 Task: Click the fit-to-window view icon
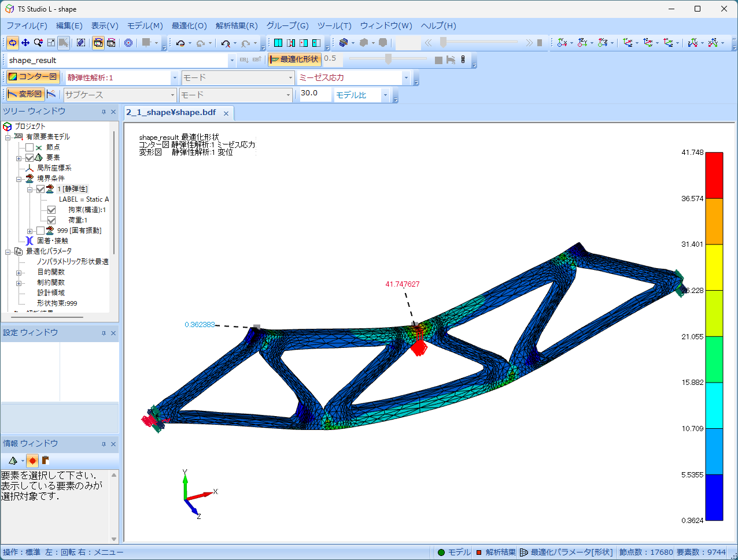(51, 43)
